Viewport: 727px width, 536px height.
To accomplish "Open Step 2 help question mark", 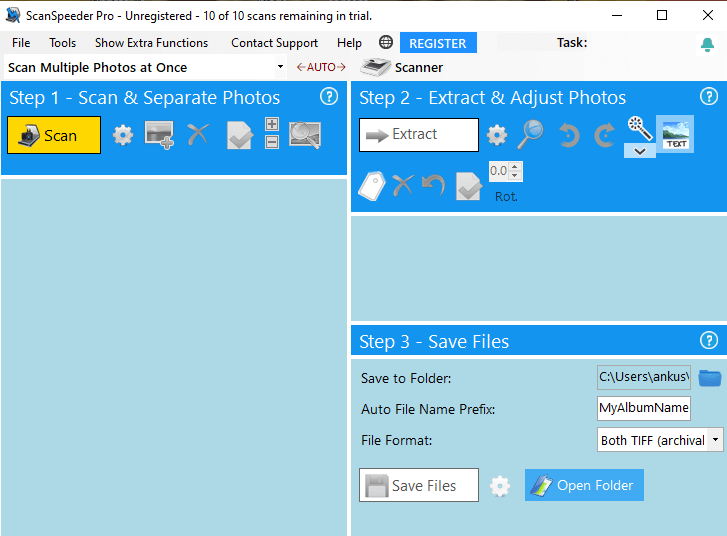I will (x=708, y=97).
